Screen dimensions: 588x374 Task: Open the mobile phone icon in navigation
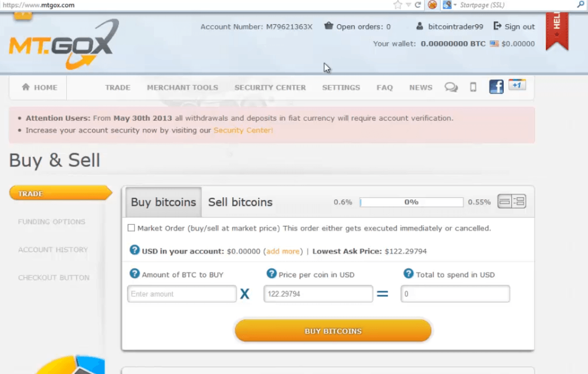coord(473,86)
